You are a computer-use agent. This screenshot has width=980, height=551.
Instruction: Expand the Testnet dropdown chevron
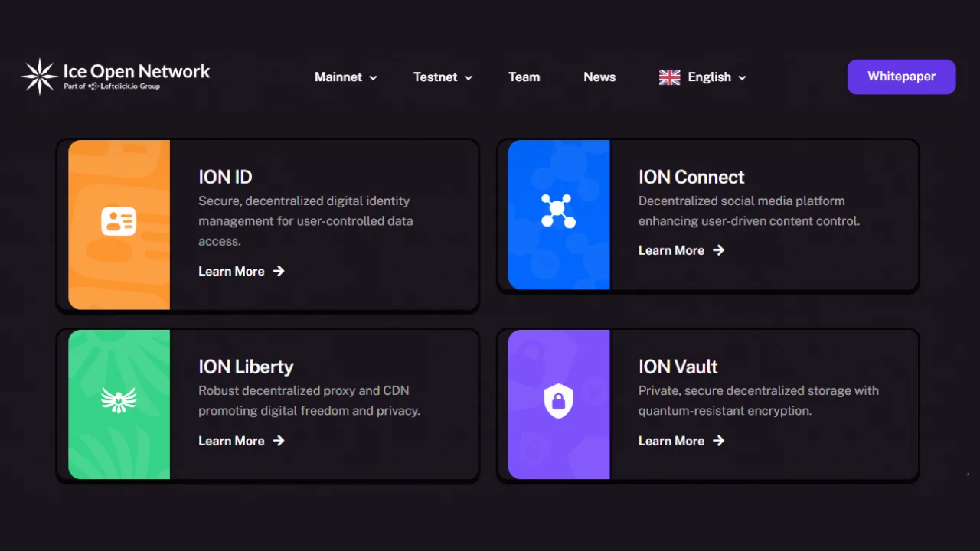468,78
